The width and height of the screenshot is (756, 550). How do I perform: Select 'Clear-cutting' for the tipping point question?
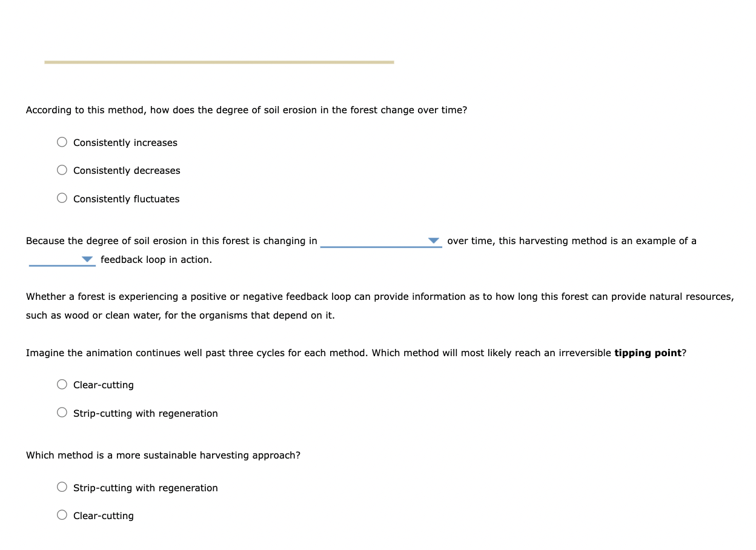pos(62,385)
